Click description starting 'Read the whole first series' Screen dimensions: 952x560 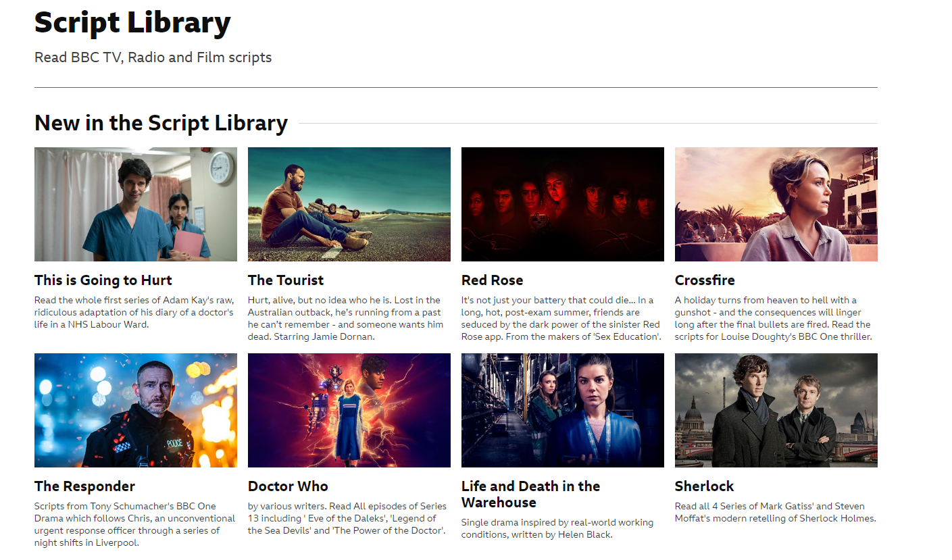tap(134, 312)
